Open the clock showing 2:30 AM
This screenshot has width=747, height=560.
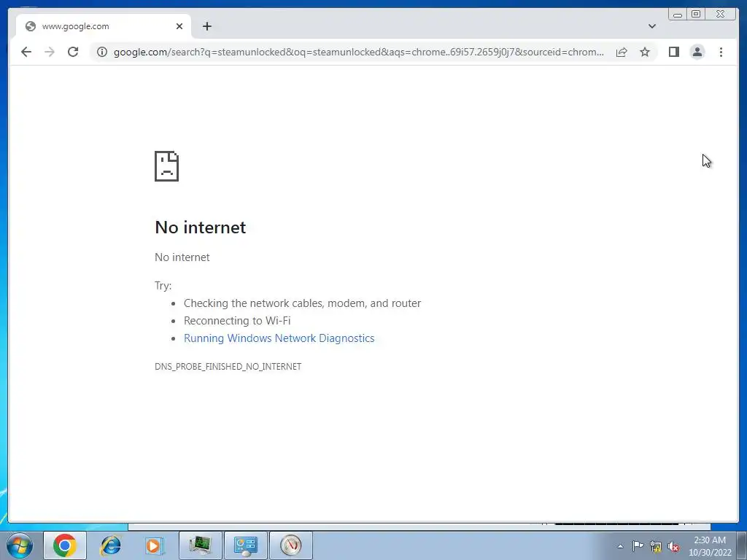click(710, 546)
